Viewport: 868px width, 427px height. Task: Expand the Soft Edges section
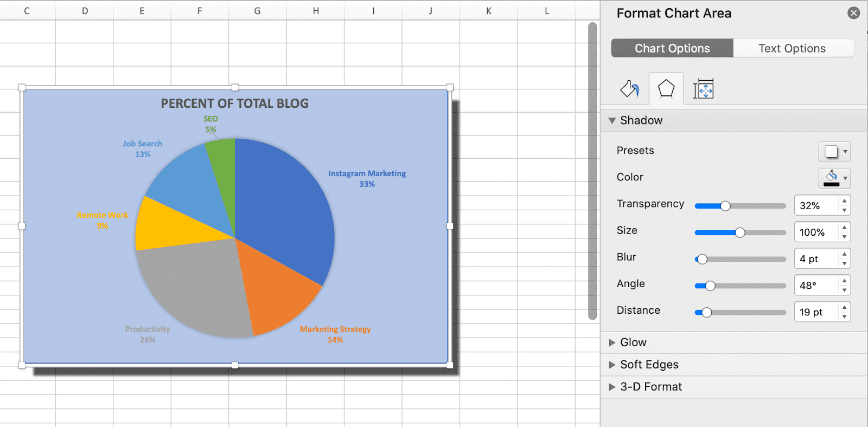tap(612, 365)
